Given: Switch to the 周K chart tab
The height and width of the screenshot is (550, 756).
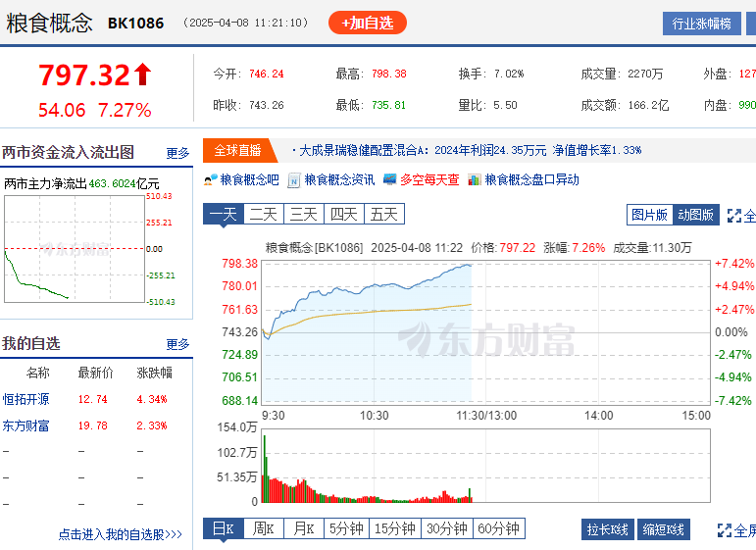Looking at the screenshot, I should [x=263, y=529].
